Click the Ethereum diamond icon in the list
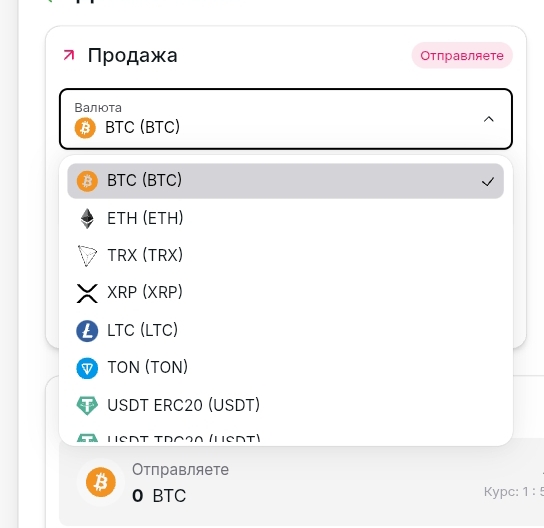 (x=87, y=219)
